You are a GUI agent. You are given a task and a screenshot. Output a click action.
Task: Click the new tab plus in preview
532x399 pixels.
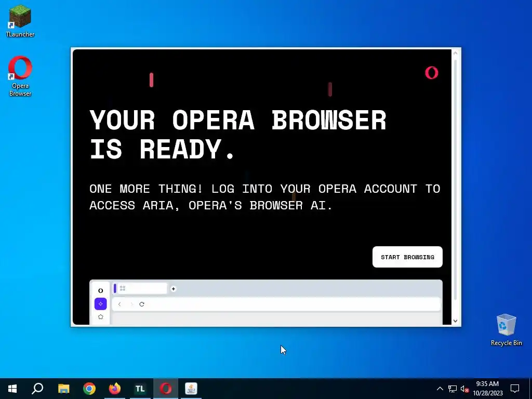tap(174, 289)
